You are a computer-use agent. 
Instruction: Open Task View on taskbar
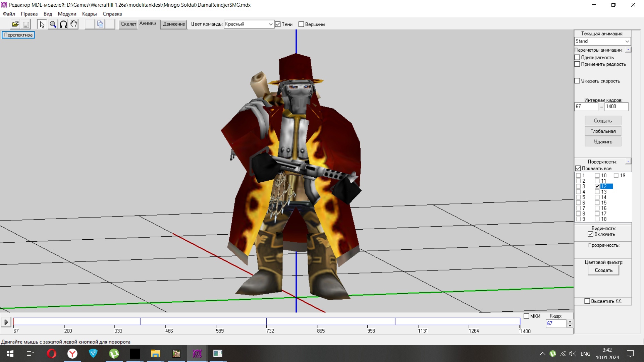30,354
